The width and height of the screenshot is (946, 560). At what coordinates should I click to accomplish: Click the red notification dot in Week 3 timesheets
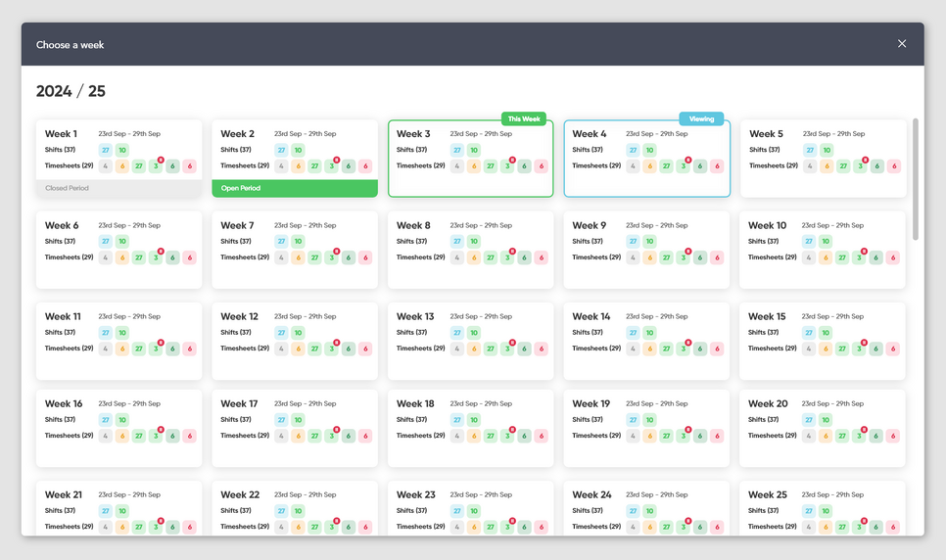[x=512, y=160]
